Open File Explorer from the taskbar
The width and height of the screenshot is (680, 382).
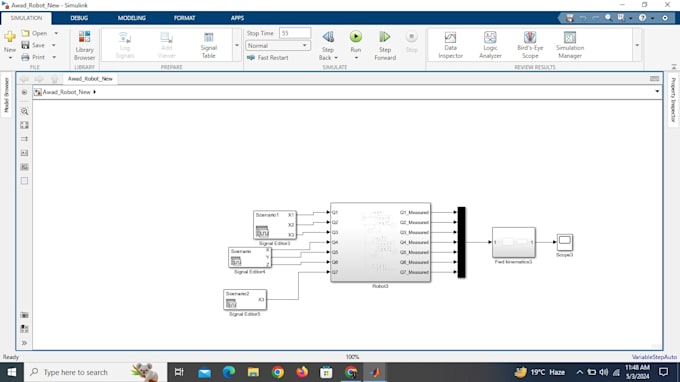253,372
